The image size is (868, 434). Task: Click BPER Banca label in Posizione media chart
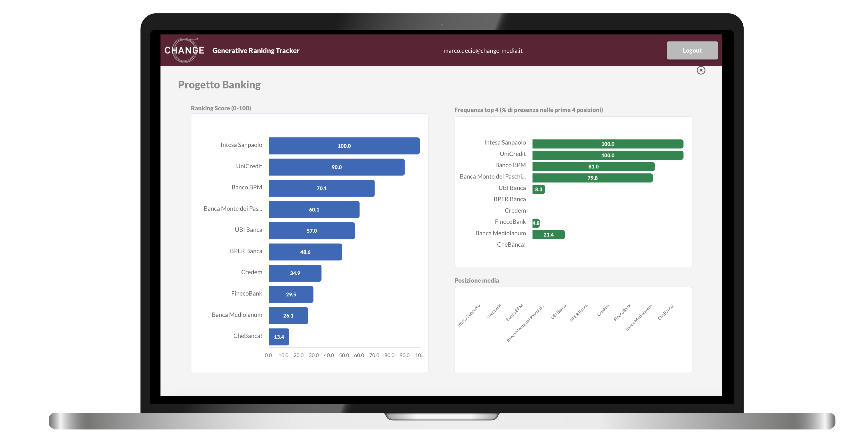(x=579, y=313)
